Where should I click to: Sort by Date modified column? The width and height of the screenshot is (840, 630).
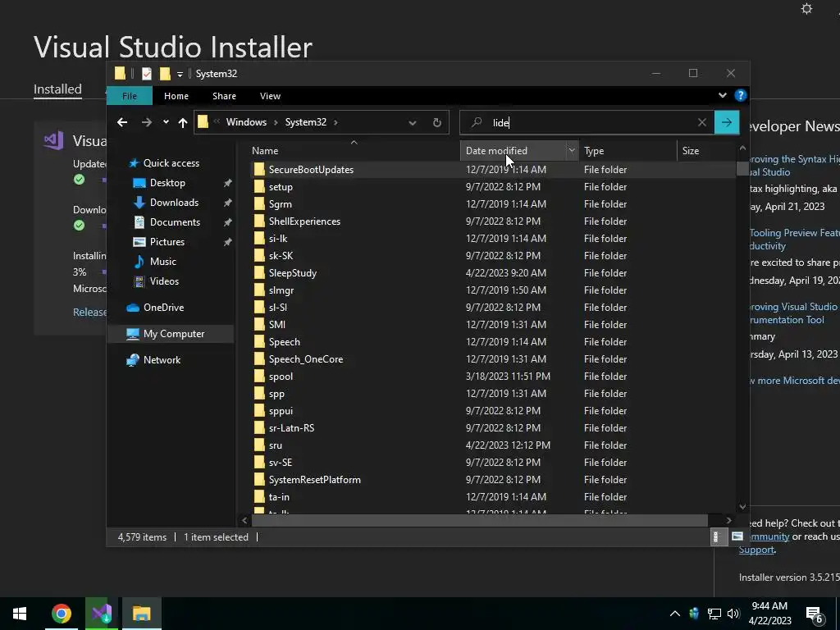point(514,151)
